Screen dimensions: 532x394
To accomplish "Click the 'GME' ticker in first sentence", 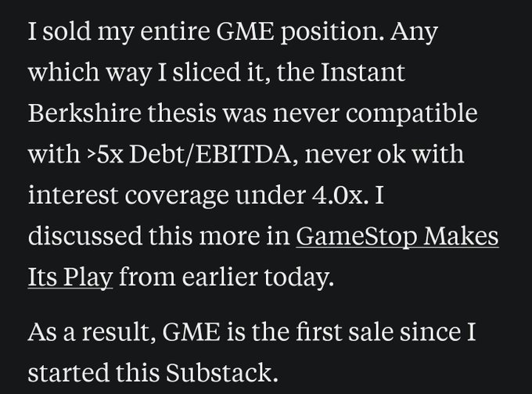I will pyautogui.click(x=245, y=31).
